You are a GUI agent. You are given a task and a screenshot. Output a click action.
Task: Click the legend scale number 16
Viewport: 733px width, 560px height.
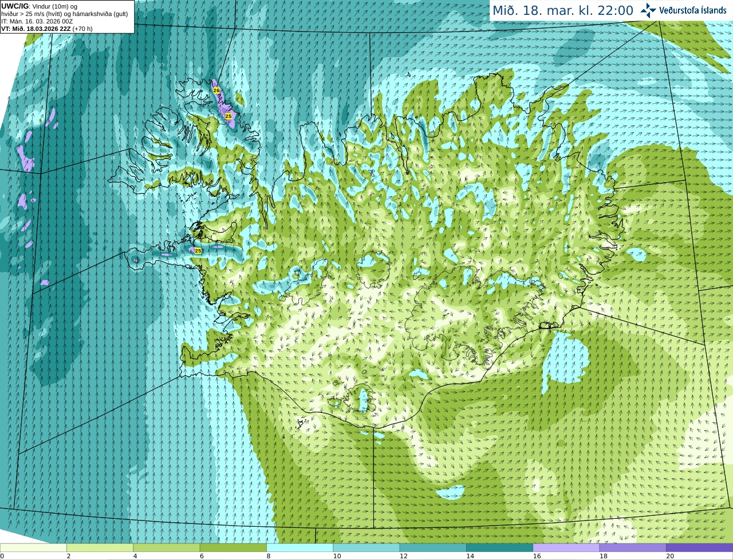537,556
